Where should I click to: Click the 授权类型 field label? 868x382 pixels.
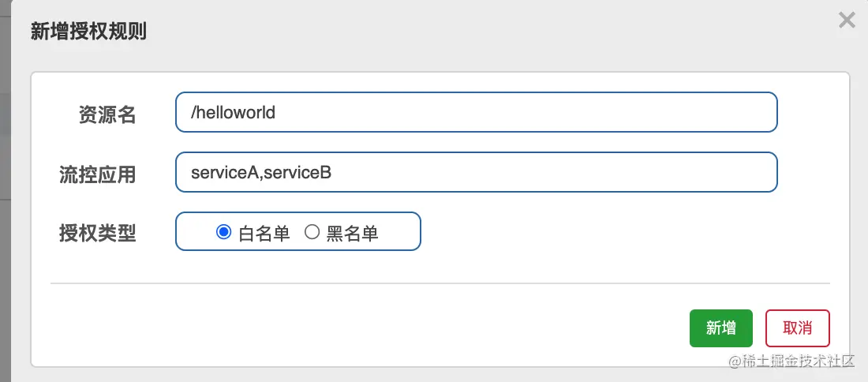coord(98,234)
